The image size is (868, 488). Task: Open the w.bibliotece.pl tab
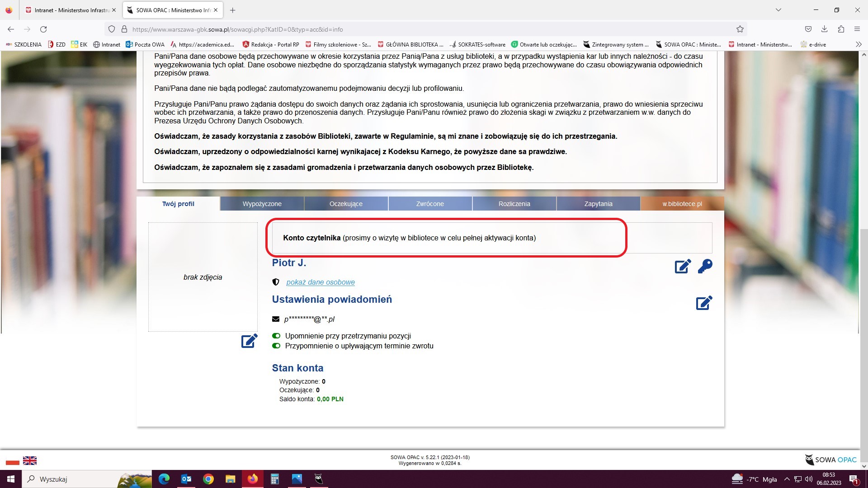tap(682, 204)
